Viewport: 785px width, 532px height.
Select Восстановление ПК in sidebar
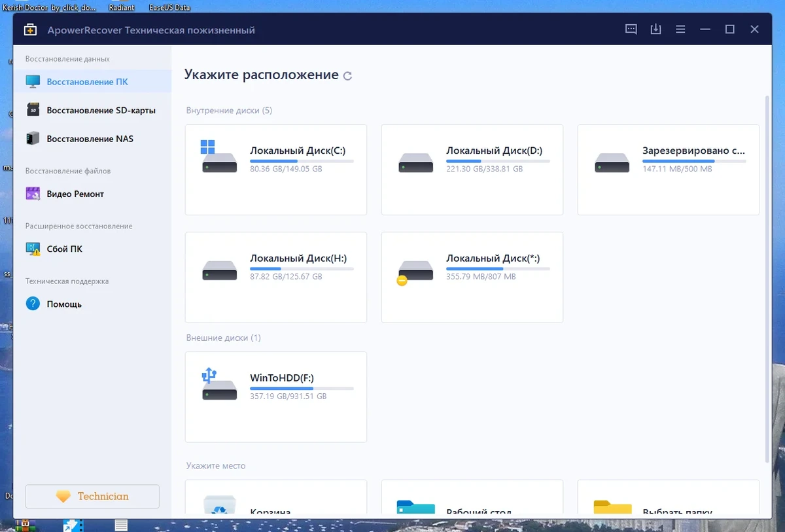92,82
